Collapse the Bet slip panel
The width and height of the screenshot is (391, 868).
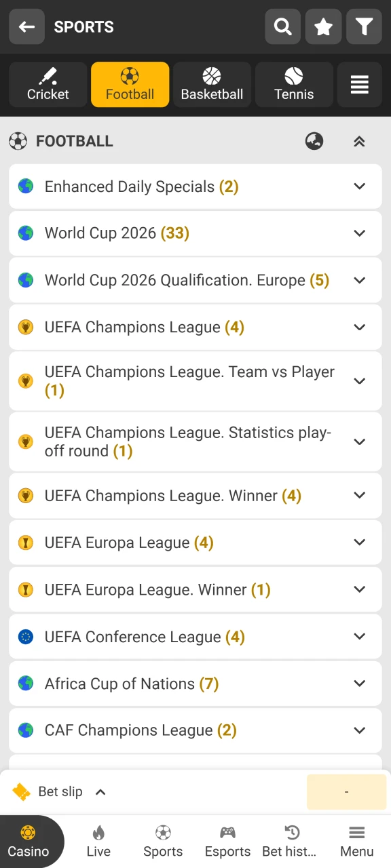click(x=100, y=791)
